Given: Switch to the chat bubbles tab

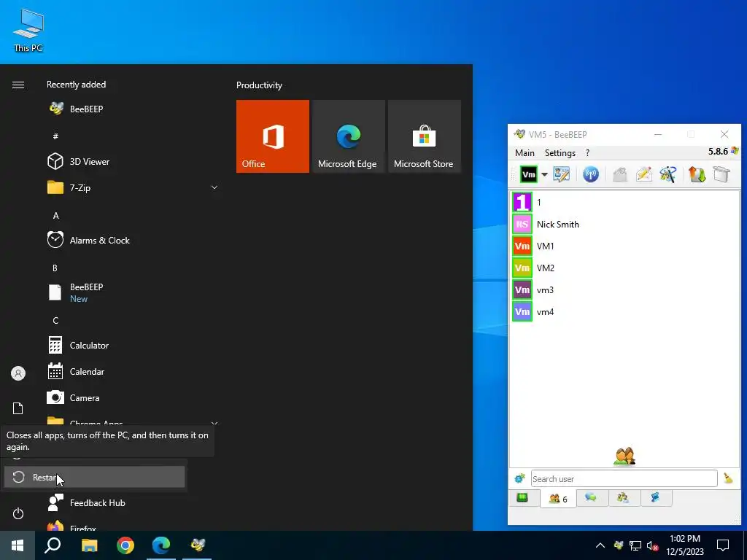Looking at the screenshot, I should click(x=591, y=498).
